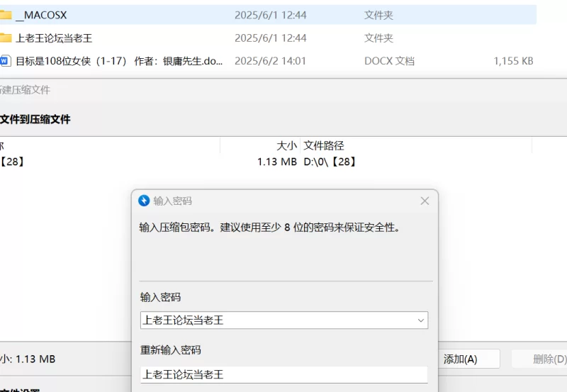The image size is (567, 392).
Task: Select the 目标是108位女侠 docx file name
Action: (x=119, y=61)
